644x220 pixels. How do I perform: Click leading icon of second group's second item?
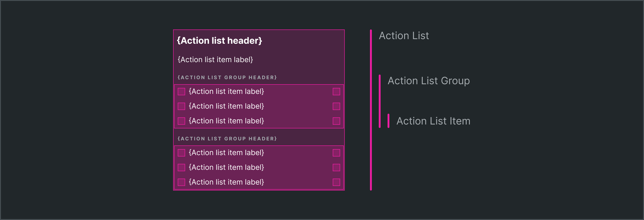point(181,168)
